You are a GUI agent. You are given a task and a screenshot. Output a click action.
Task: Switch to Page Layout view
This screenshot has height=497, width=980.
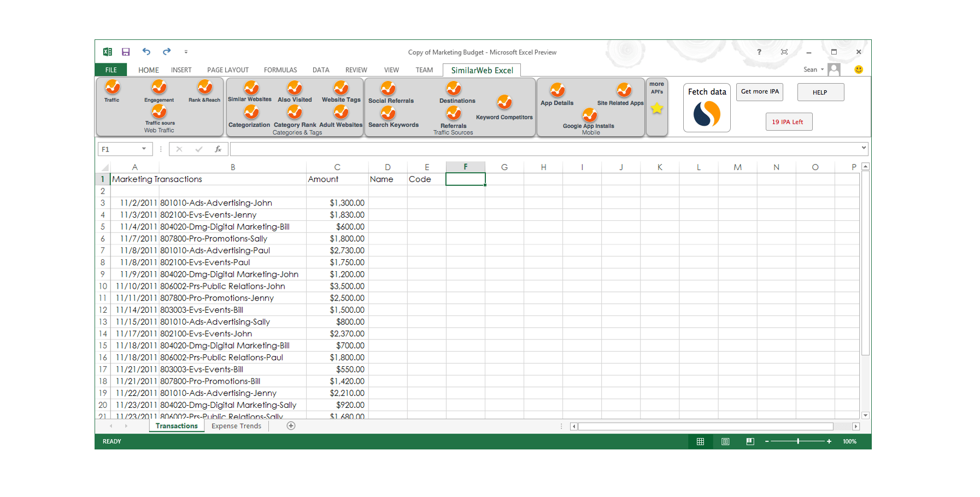[x=725, y=441]
